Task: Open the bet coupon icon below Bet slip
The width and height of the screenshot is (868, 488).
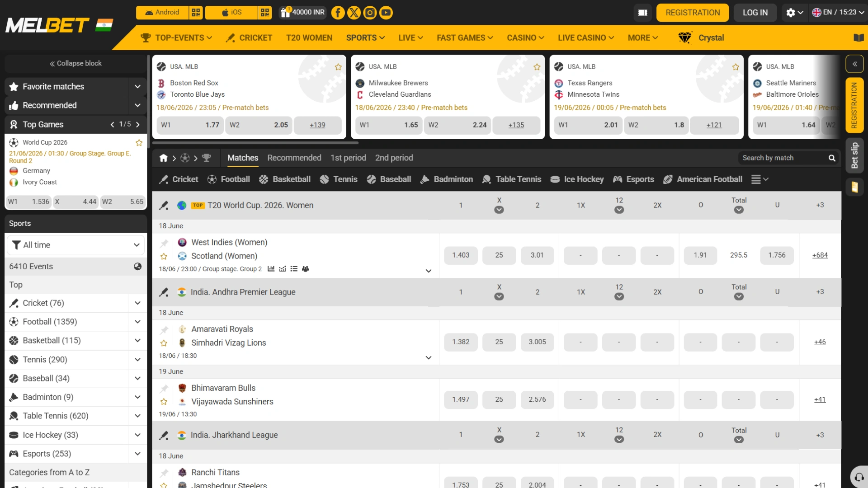Action: click(x=855, y=187)
